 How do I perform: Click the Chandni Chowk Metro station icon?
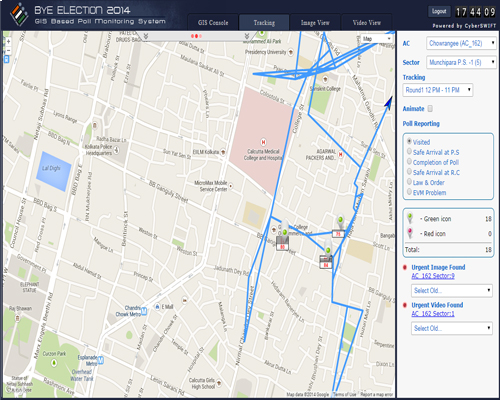pos(144,311)
